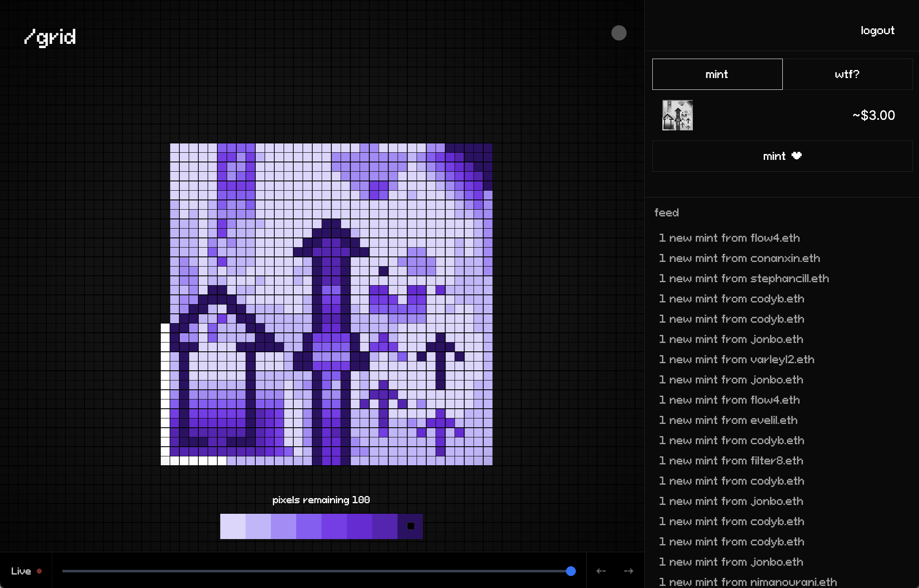Screen dimensions: 919x588
Task: Click feed entry from conanxin.eth
Action: pyautogui.click(x=739, y=258)
